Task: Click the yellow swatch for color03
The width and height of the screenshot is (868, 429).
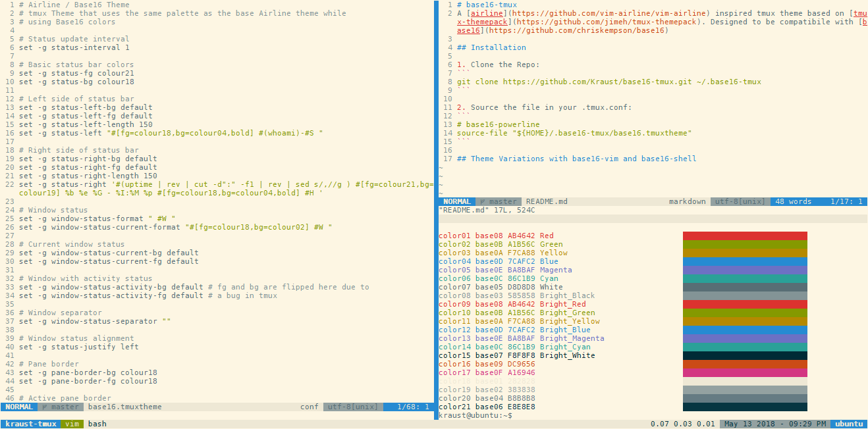Action: tap(745, 253)
